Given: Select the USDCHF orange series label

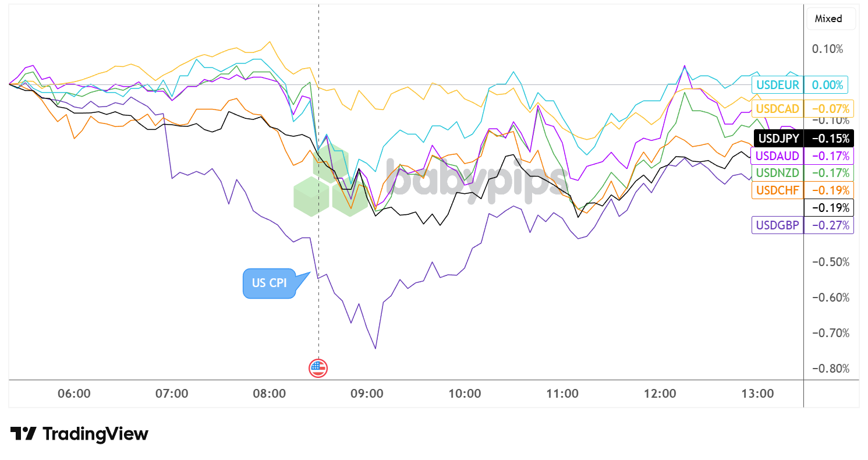Looking at the screenshot, I should click(x=777, y=190).
